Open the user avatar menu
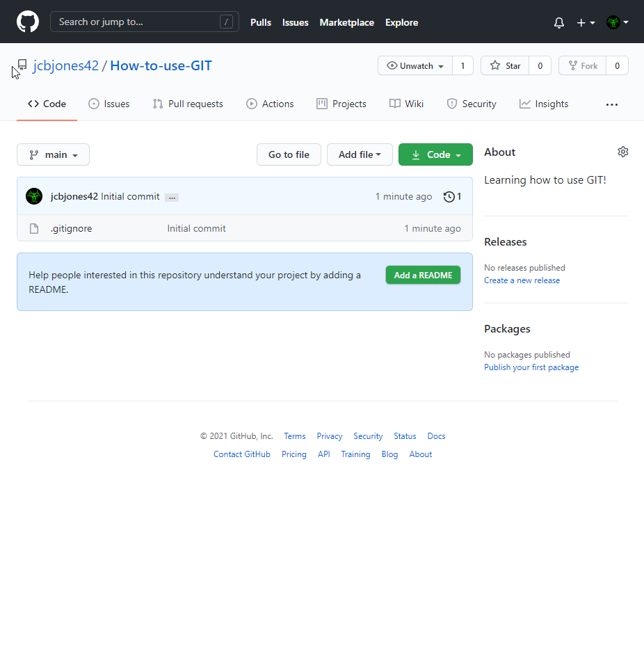The width and height of the screenshot is (644, 663). 617,22
